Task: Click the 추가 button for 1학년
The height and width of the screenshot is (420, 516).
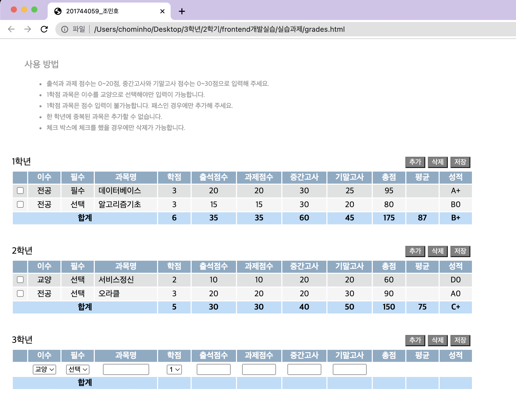Action: [x=415, y=162]
